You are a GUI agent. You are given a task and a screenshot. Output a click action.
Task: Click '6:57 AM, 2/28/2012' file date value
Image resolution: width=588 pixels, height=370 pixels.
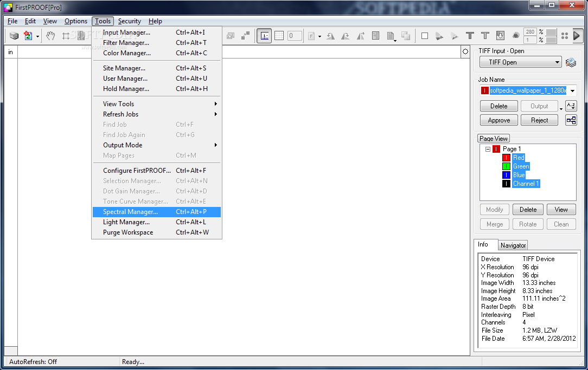point(549,339)
